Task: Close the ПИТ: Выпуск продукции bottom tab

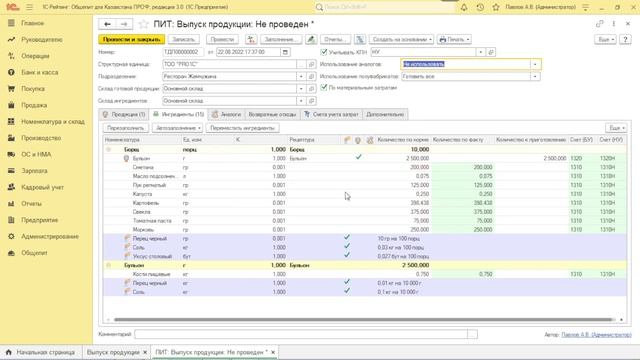Action: tap(273, 352)
